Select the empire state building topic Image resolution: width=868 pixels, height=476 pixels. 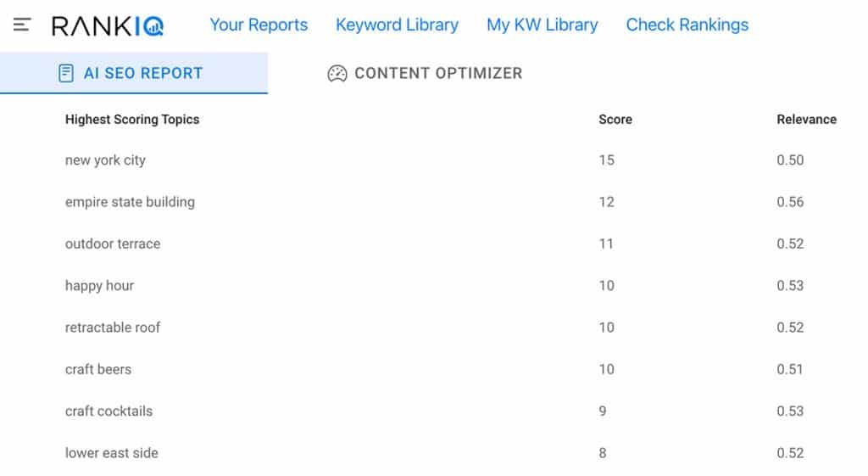[130, 202]
